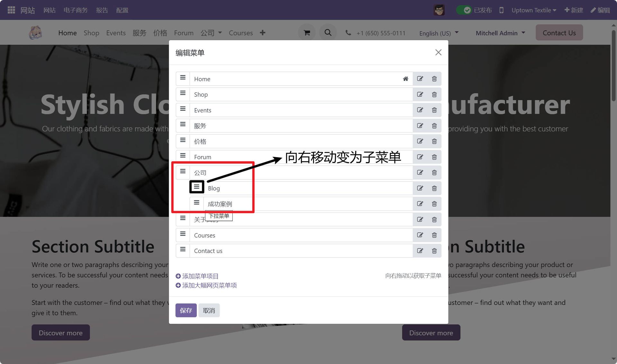This screenshot has height=364, width=617.
Task: Delete the 服务 menu item
Action: (434, 126)
